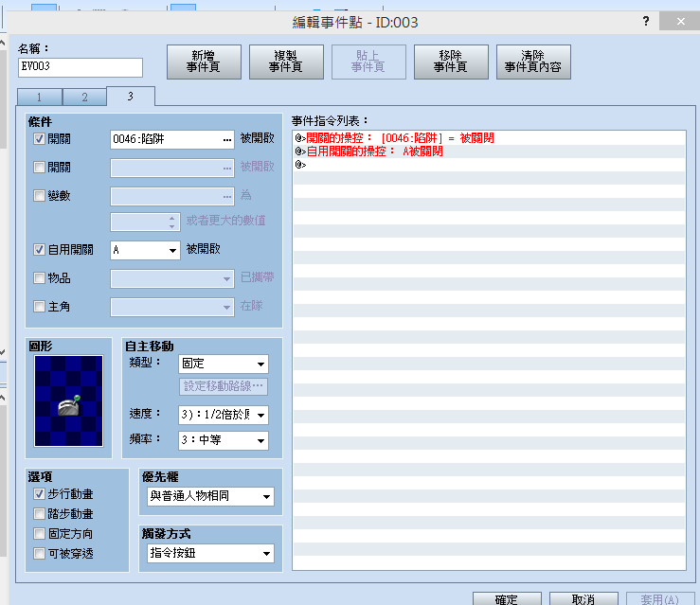Viewport: 700px width, 605px height.
Task: Enable the 變數 condition checkbox
Action: [x=39, y=195]
